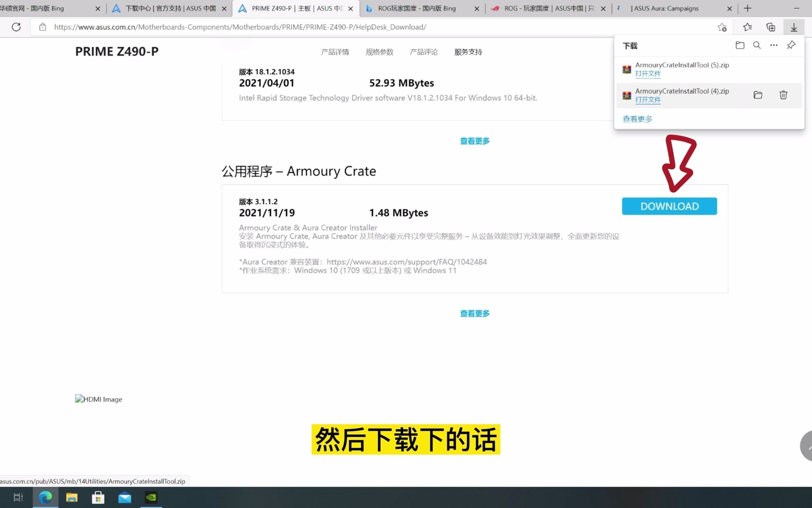
Task: Click 查看更多 under Intel Rapid Storage driver
Action: point(475,141)
